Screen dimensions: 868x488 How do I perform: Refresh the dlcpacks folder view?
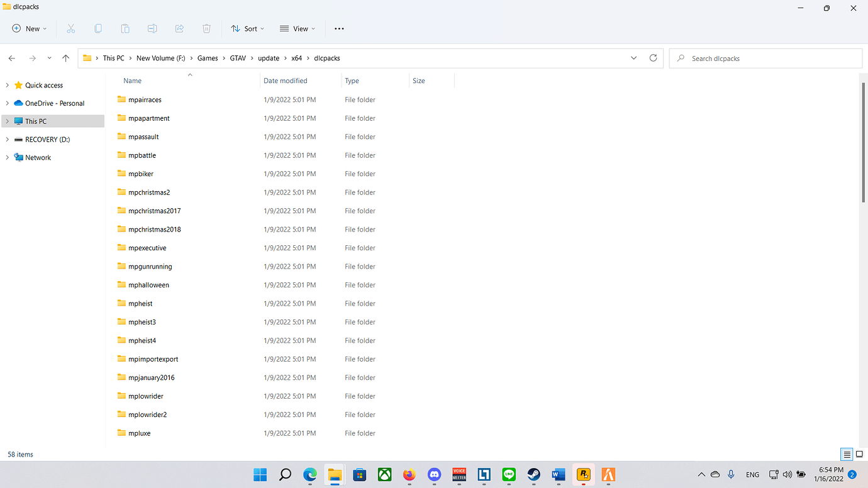tap(653, 58)
